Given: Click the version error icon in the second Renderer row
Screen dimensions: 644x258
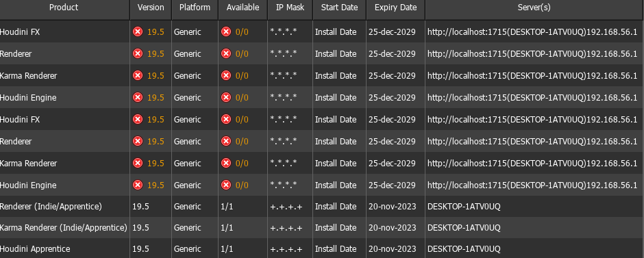Looking at the screenshot, I should point(138,141).
